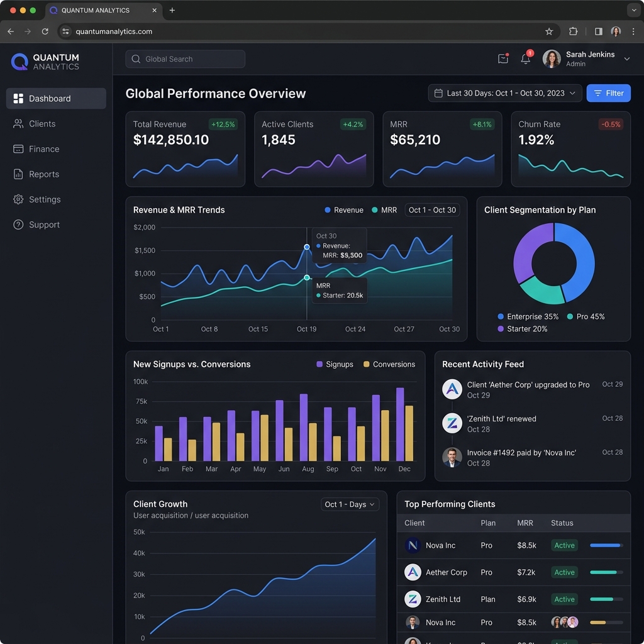Click the Filter button
The width and height of the screenshot is (644, 644).
click(608, 93)
